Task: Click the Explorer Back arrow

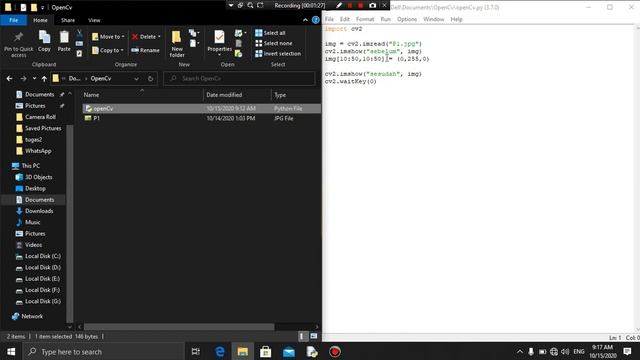Action: (9, 78)
